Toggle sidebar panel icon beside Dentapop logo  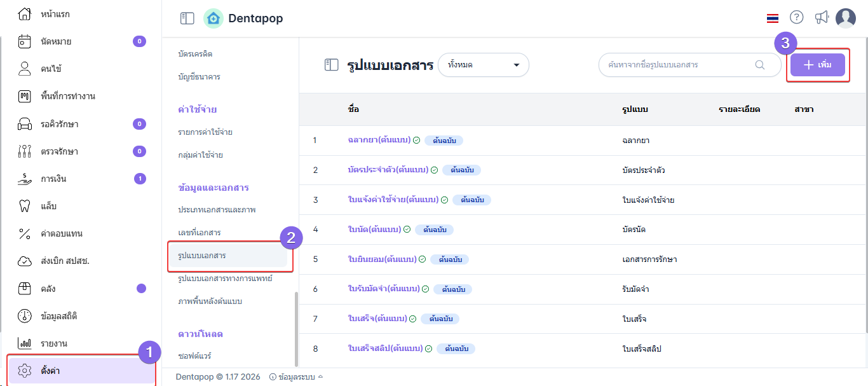[x=187, y=18]
